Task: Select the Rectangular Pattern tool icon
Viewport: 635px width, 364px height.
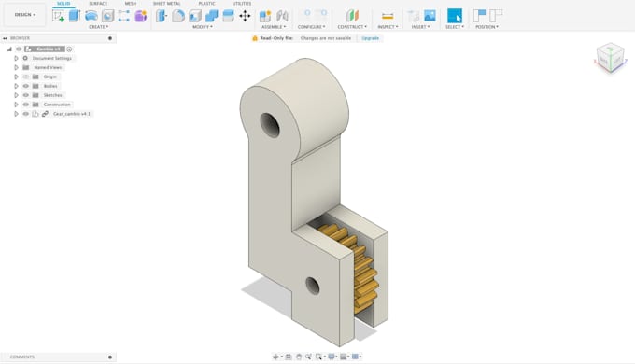Action: [x=124, y=16]
